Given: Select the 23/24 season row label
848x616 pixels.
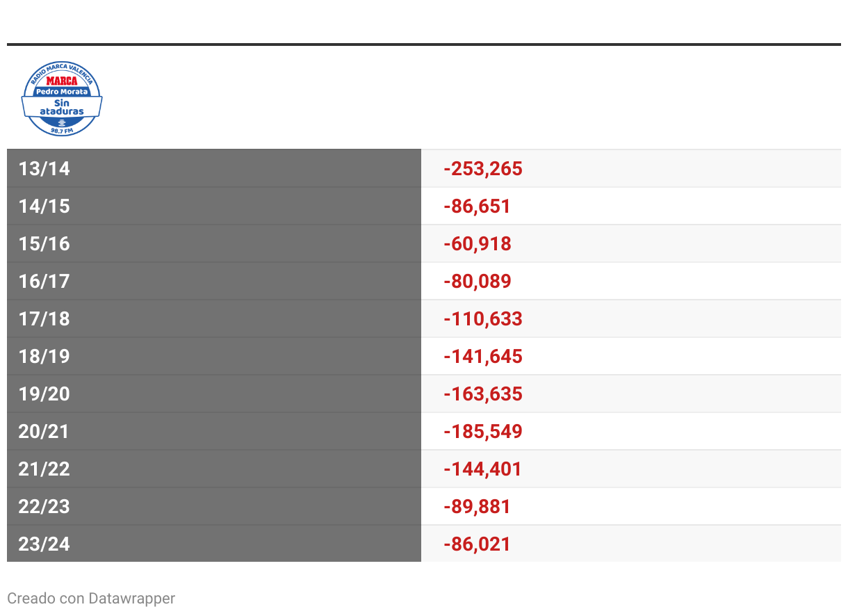Looking at the screenshot, I should (44, 544).
